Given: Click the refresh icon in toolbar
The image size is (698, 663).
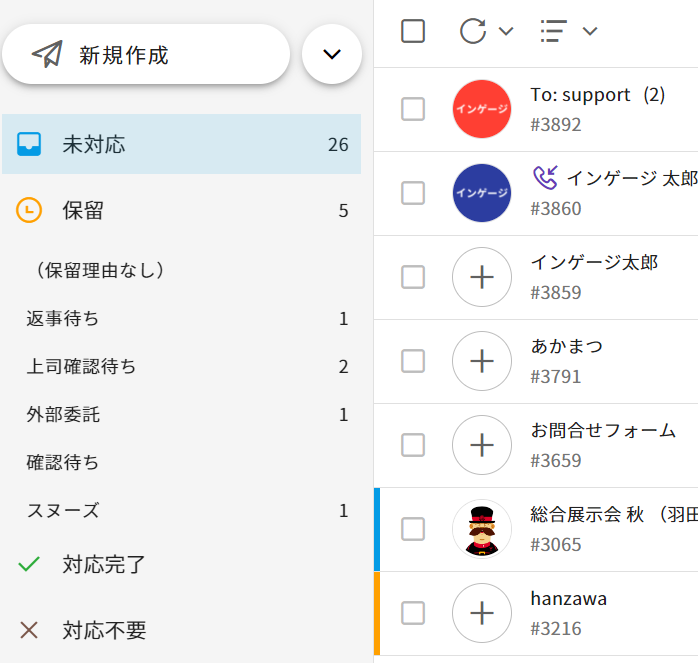Looking at the screenshot, I should [473, 31].
